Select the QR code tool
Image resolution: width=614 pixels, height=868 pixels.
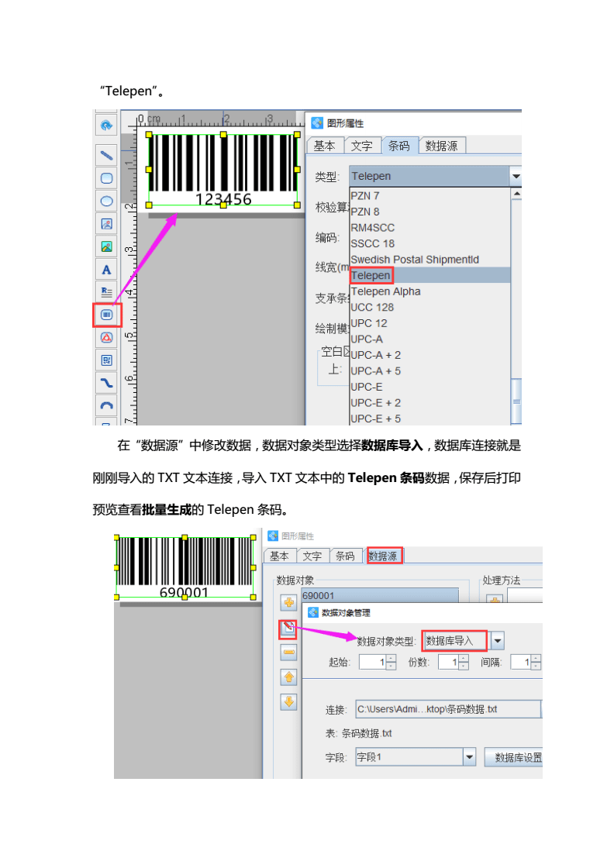tap(107, 360)
